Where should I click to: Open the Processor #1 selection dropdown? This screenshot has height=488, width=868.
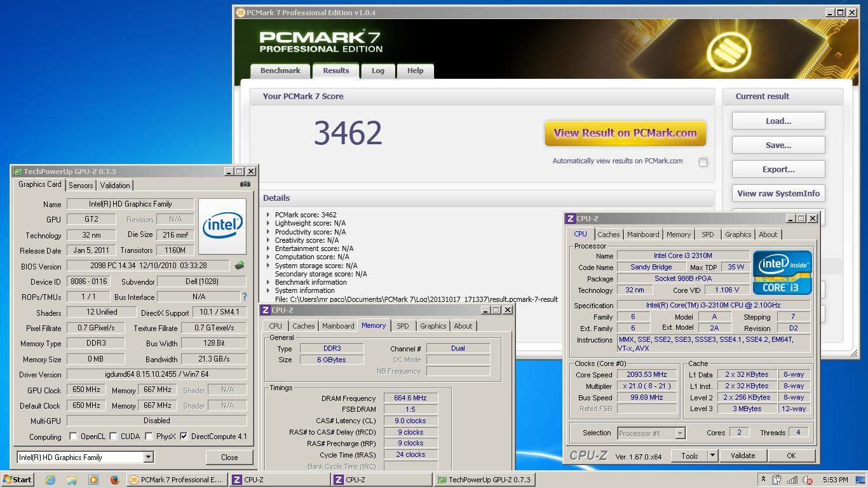tap(680, 433)
